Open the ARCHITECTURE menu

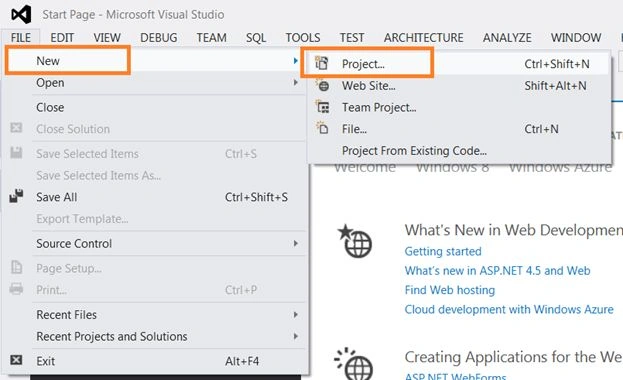pyautogui.click(x=424, y=38)
